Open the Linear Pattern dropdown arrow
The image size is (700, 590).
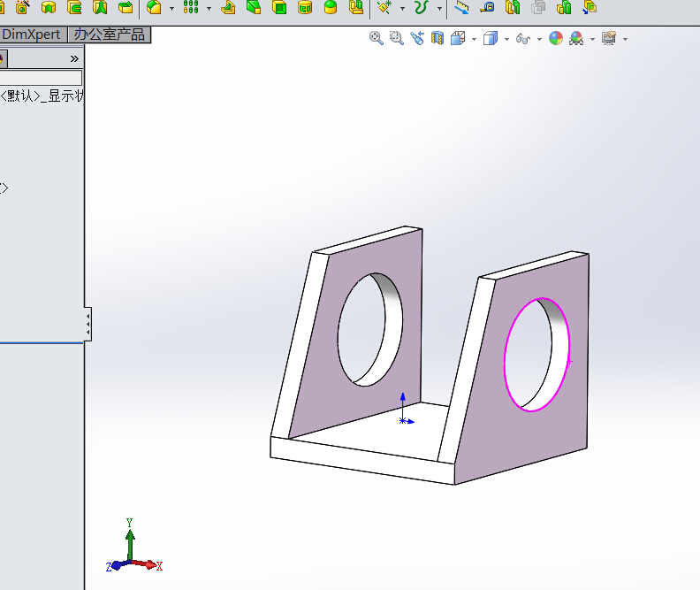point(209,9)
